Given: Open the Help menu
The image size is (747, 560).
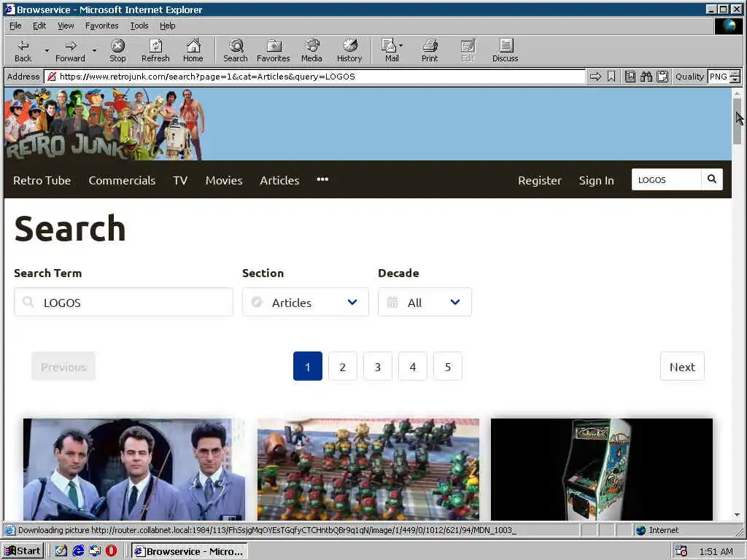Looking at the screenshot, I should pos(167,26).
